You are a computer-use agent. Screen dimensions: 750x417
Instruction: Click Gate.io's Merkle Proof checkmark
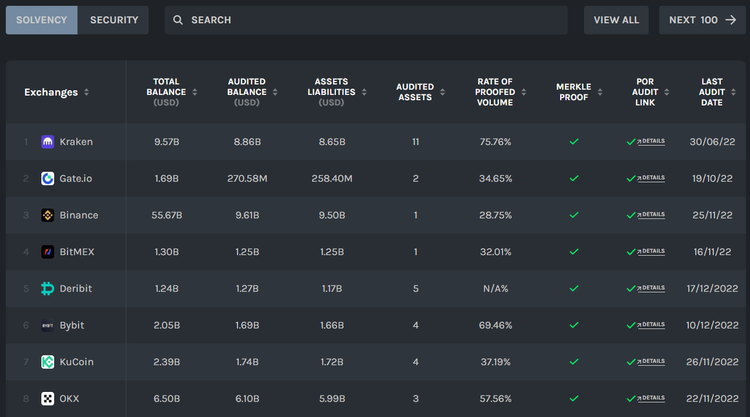click(574, 178)
